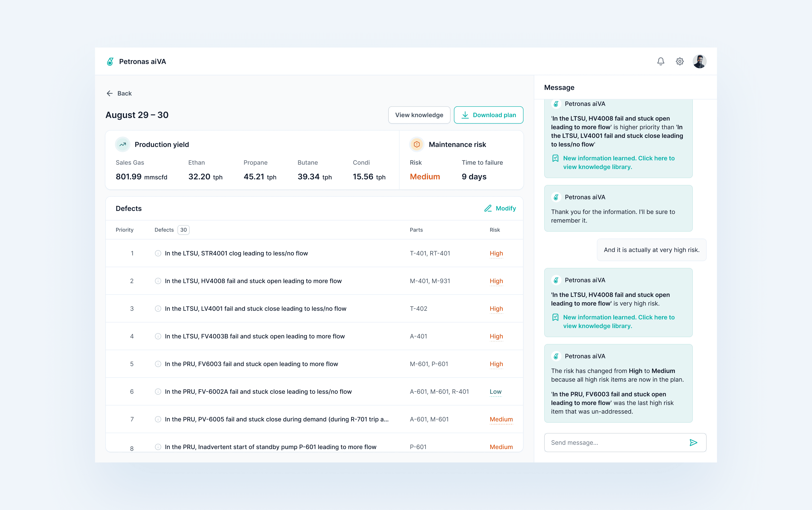Click High risk label for STR4001 row
Viewport: 812px width, 510px height.
(x=496, y=253)
